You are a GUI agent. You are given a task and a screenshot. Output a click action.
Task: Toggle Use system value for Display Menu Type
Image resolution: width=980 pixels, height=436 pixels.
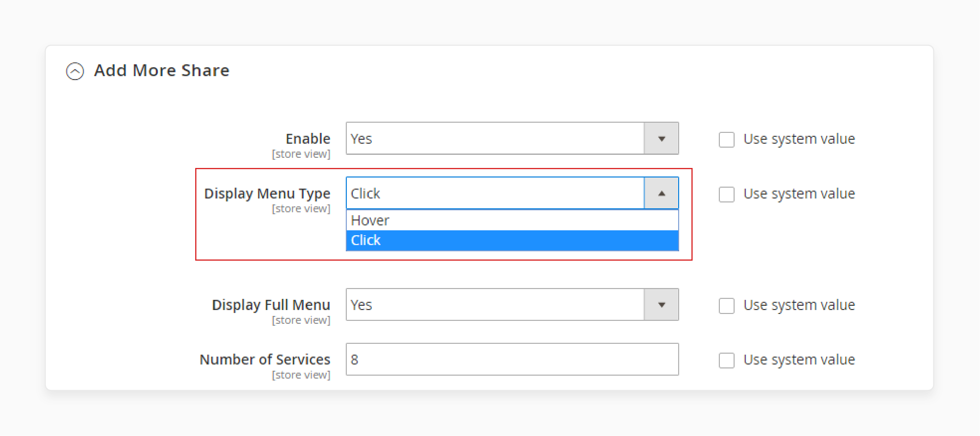tap(726, 194)
